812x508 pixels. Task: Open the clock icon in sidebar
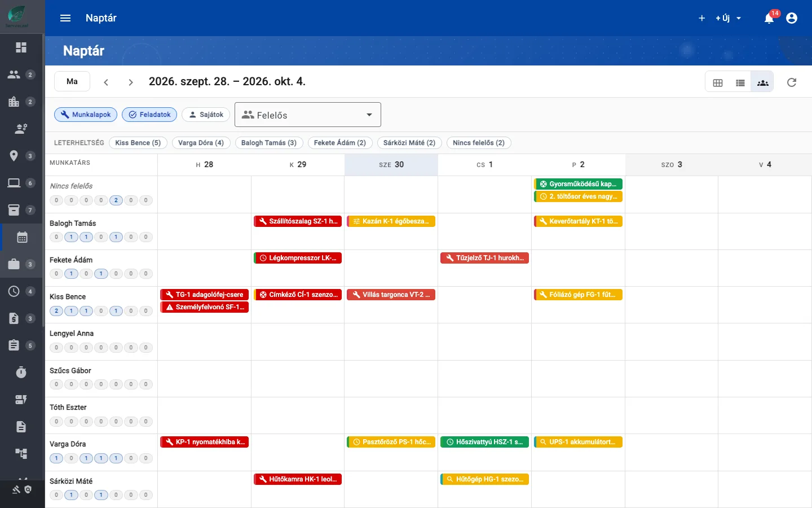pos(14,291)
